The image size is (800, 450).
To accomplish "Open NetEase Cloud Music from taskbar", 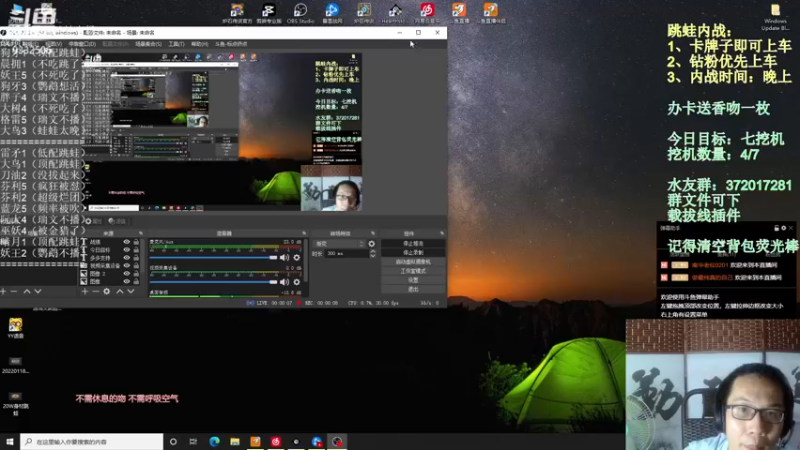I will click(x=276, y=441).
